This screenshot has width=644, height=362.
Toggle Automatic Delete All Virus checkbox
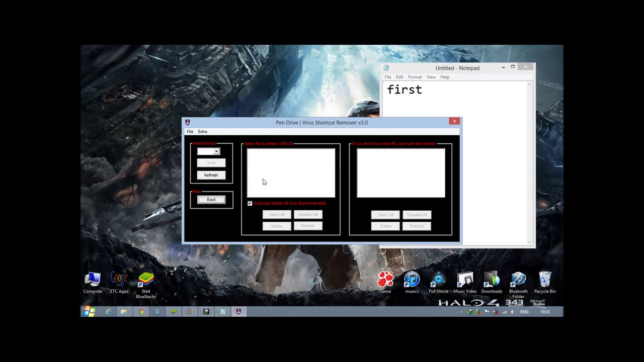(250, 203)
